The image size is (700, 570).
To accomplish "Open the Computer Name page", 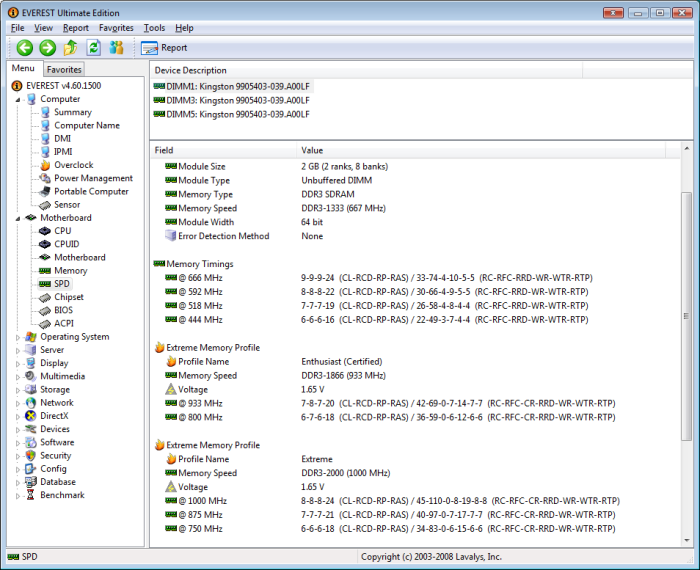I will tap(87, 125).
